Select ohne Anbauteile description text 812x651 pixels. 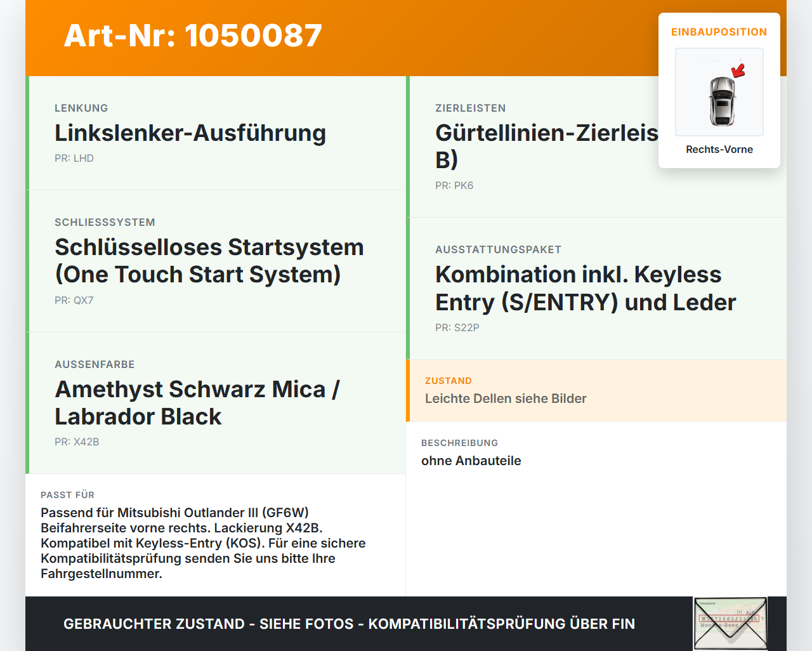pyautogui.click(x=471, y=461)
